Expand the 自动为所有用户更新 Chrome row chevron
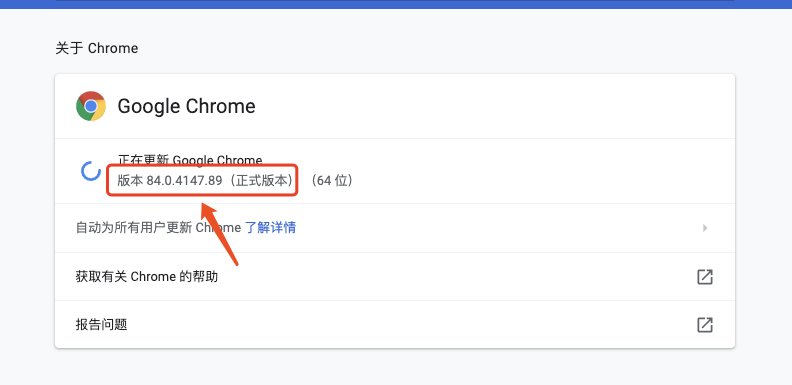Screen dimensions: 792x385 [x=705, y=228]
